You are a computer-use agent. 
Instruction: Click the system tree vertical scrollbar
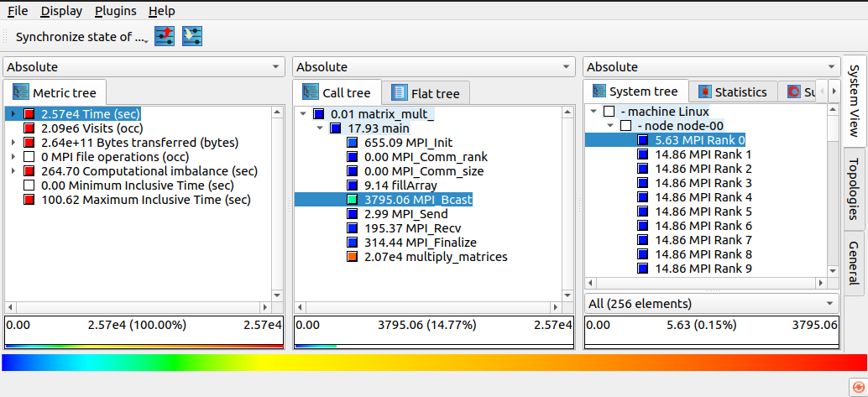(x=833, y=191)
